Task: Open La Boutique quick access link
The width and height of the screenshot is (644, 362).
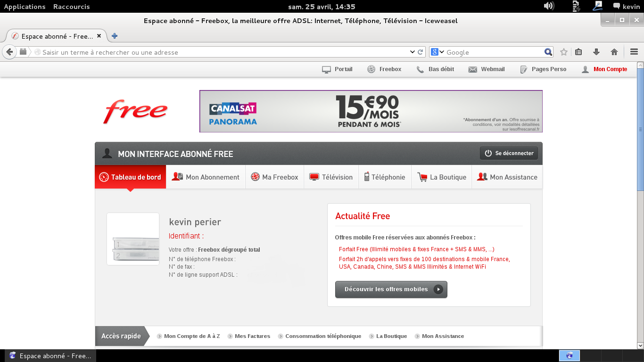Action: point(388,336)
